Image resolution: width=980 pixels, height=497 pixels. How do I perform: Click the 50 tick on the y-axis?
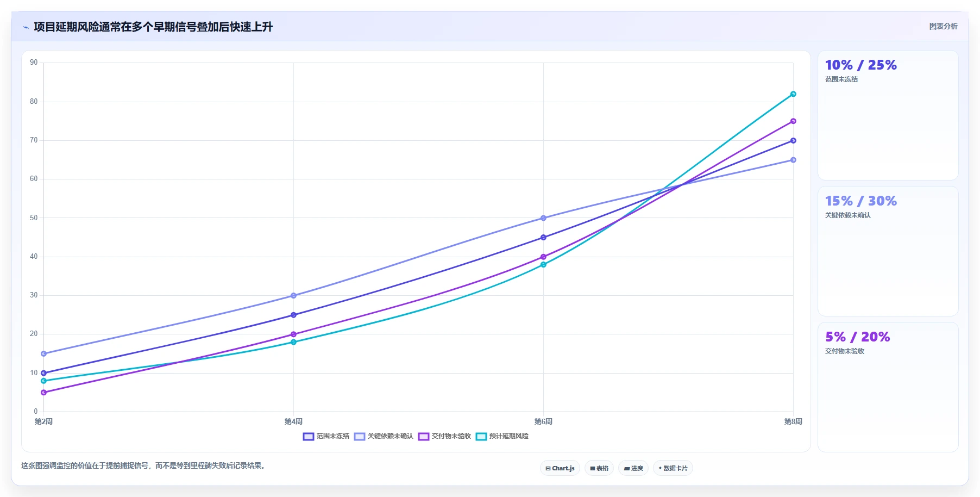[x=34, y=218]
